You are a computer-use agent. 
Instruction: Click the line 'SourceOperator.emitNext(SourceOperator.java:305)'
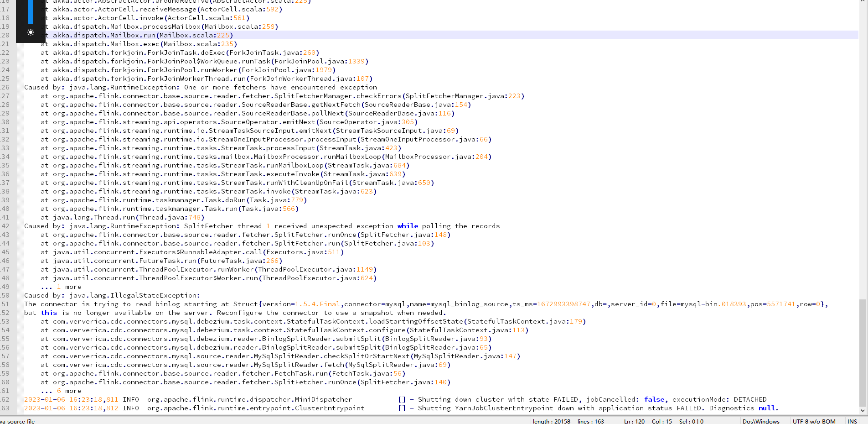tap(229, 122)
